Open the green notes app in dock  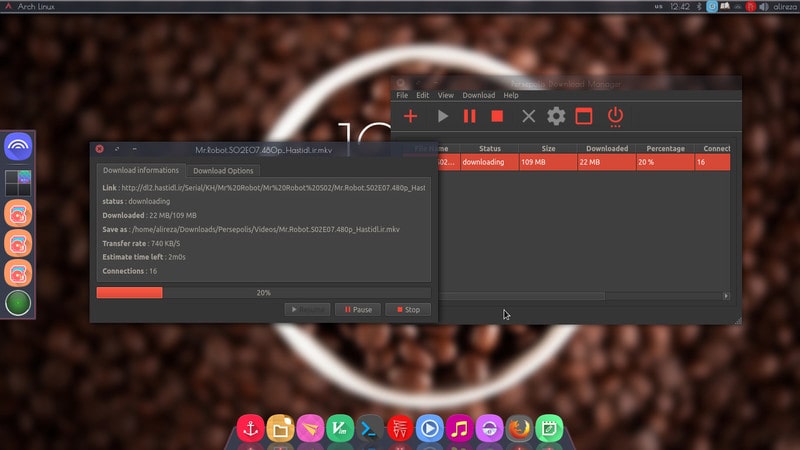pyautogui.click(x=549, y=429)
